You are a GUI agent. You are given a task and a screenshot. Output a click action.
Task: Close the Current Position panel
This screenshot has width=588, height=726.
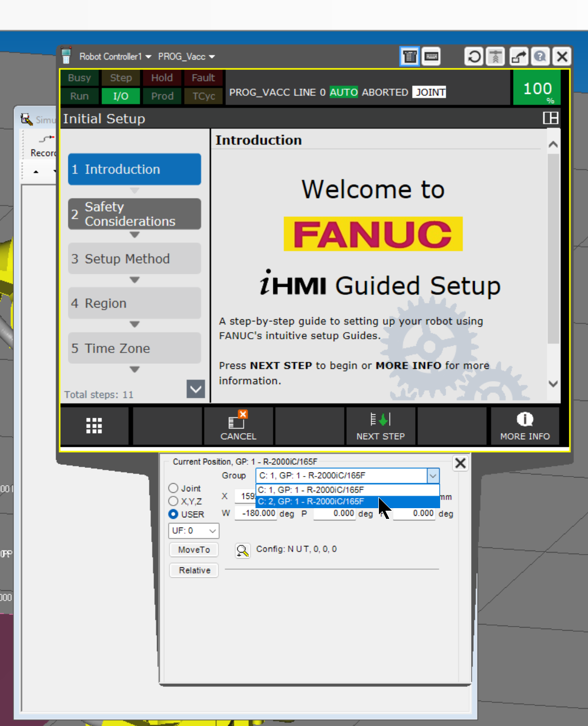point(461,463)
